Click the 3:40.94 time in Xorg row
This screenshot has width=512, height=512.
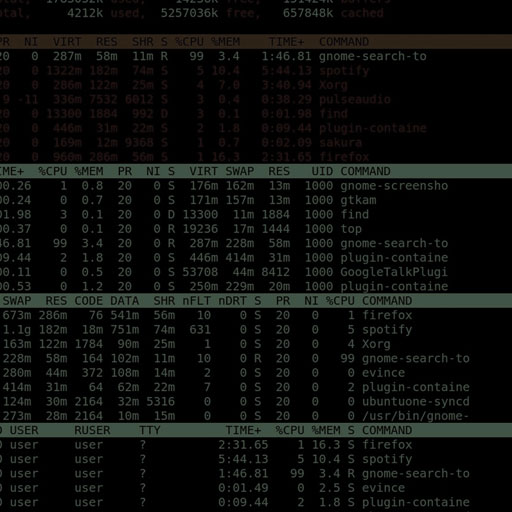(x=286, y=85)
